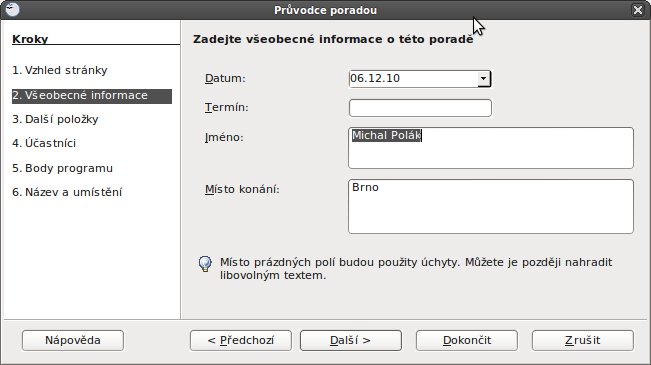Focus the empty Termín input field

[x=420, y=108]
